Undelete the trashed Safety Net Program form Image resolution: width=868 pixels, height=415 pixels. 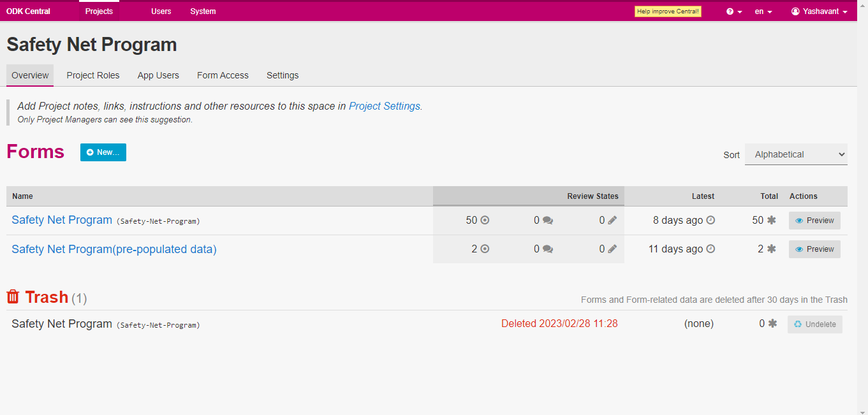pos(814,324)
